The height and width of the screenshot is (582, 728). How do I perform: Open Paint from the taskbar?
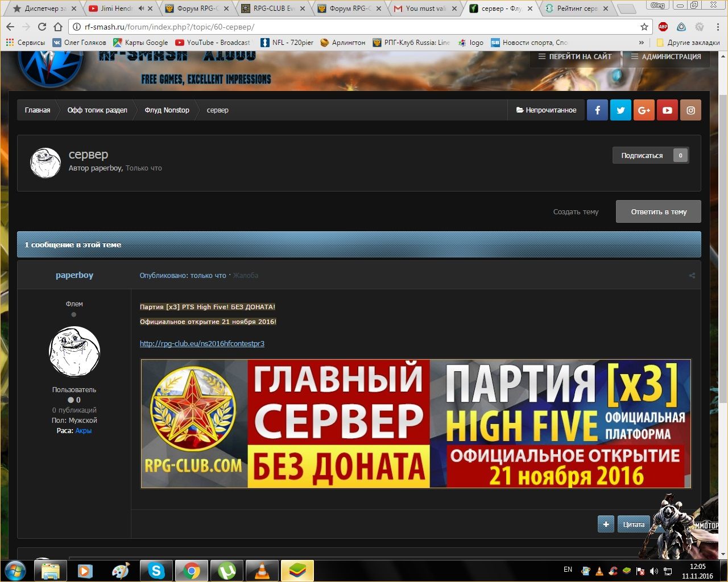point(121,571)
